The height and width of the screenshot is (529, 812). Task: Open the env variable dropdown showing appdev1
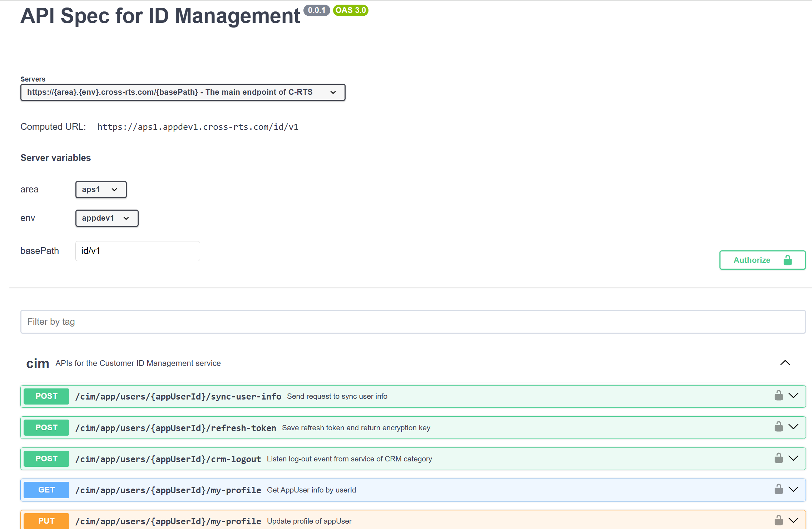coord(106,218)
